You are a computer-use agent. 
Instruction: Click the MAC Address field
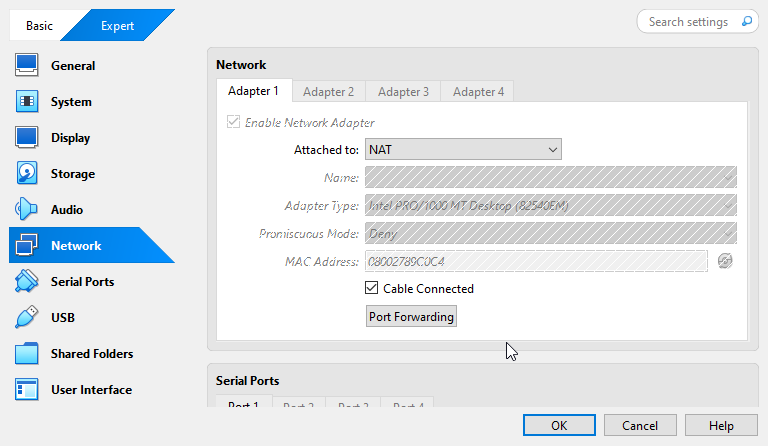[536, 261]
